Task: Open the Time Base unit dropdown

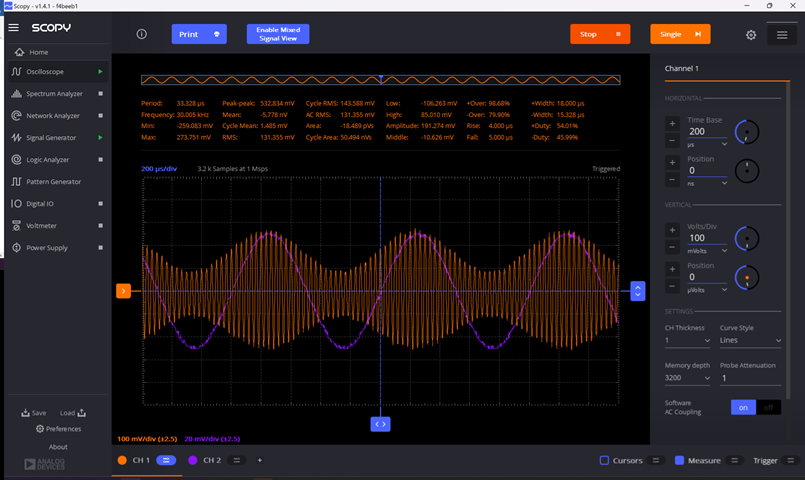Action: (x=707, y=145)
